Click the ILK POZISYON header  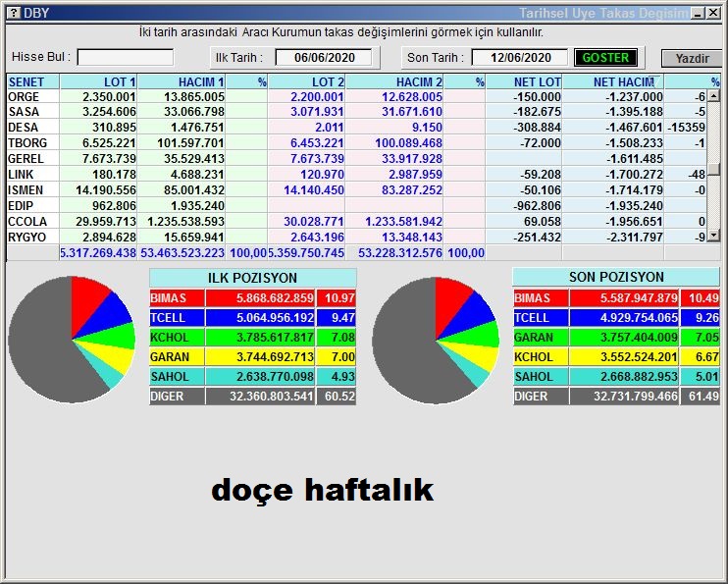[252, 278]
